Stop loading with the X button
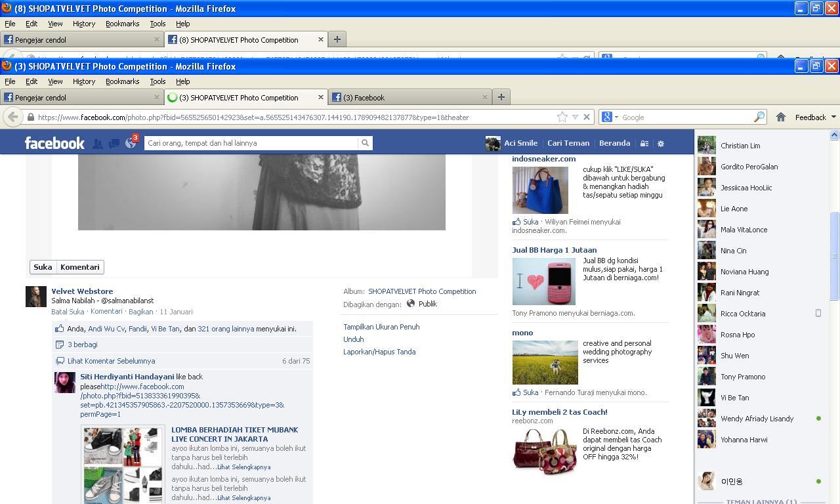 [587, 117]
